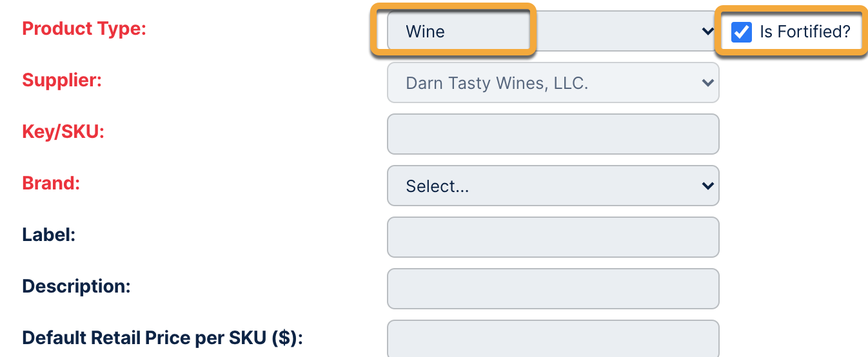Image resolution: width=868 pixels, height=357 pixels.
Task: Click the checkmark icon inside Is Fortified box
Action: coord(742,32)
